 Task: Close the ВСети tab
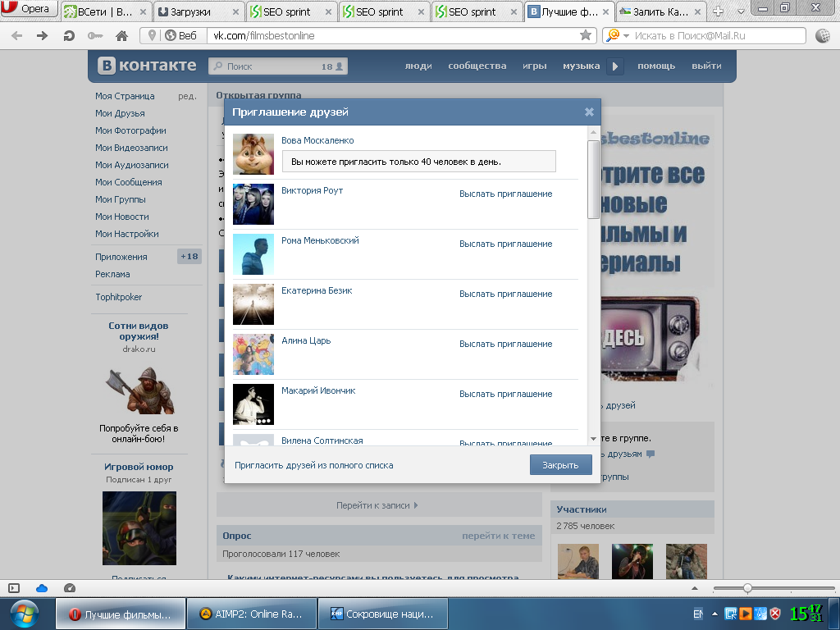[x=143, y=11]
